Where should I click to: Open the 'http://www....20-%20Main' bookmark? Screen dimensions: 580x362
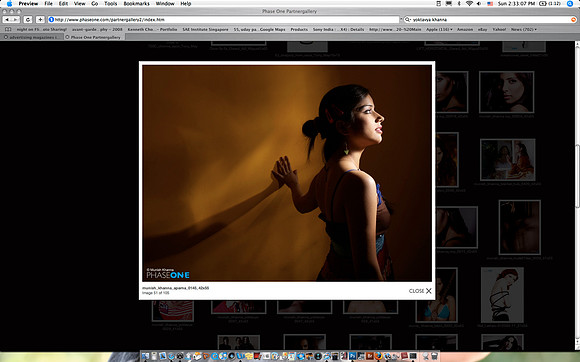tap(395, 29)
